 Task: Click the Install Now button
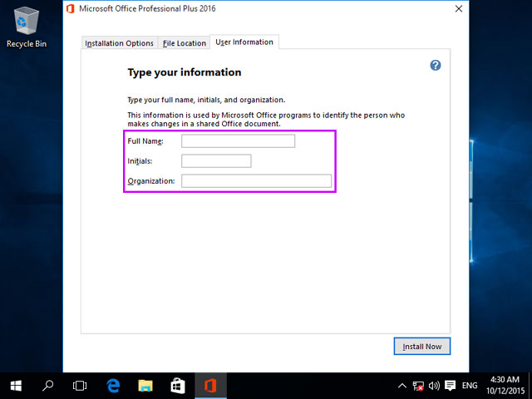click(422, 347)
